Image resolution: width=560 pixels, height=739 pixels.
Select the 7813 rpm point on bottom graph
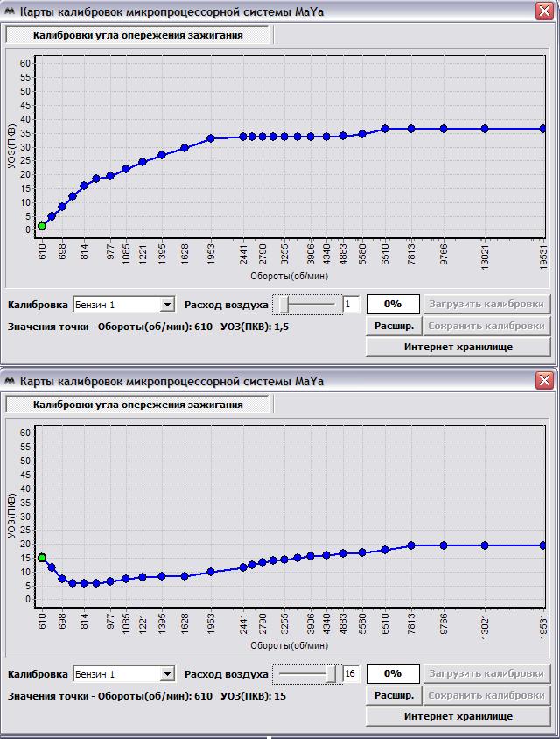tap(410, 545)
